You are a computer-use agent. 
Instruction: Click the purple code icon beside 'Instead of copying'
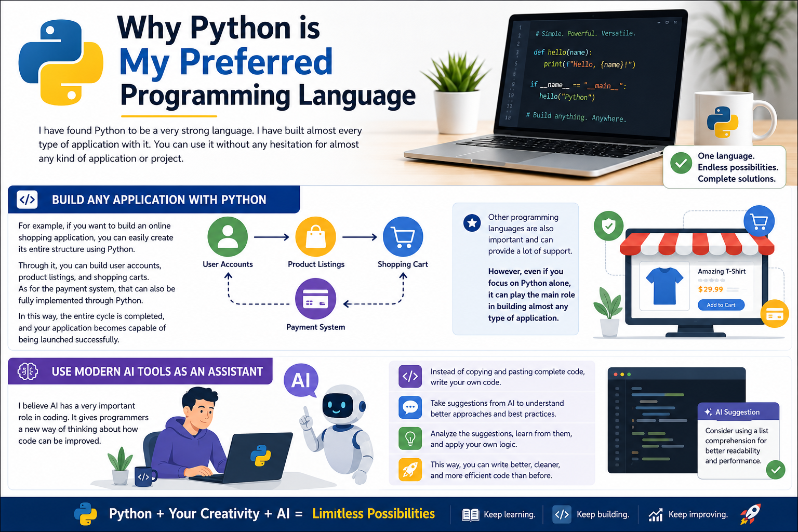410,377
